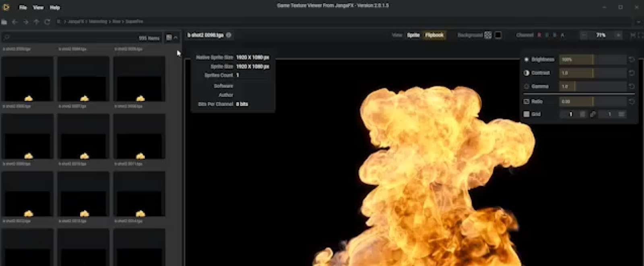
Task: Toggle the alpha A channel
Action: click(562, 35)
